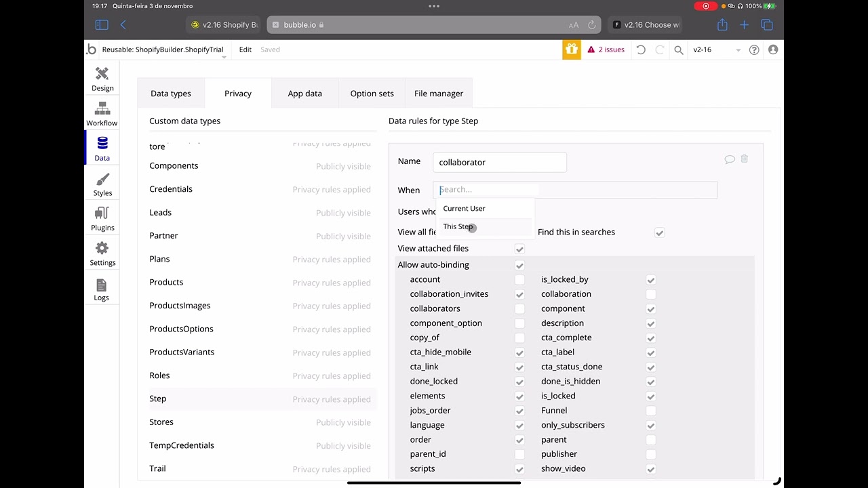
Task: Delete the collaborator rule with trash icon
Action: (745, 159)
